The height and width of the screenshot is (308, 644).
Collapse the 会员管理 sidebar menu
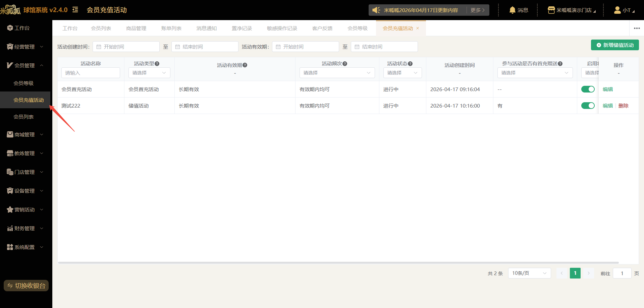click(25, 65)
